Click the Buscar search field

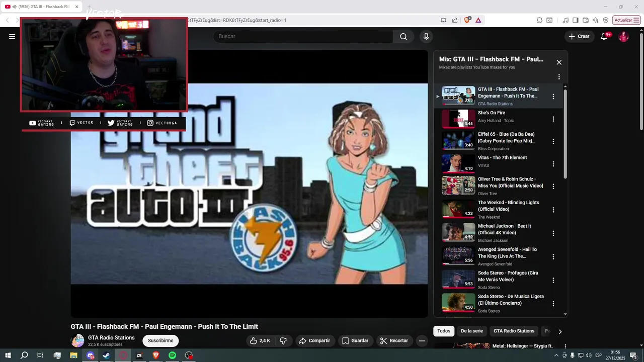point(303,36)
